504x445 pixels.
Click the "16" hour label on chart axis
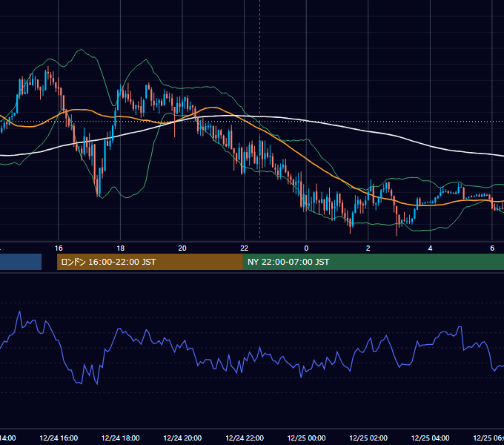(x=59, y=248)
